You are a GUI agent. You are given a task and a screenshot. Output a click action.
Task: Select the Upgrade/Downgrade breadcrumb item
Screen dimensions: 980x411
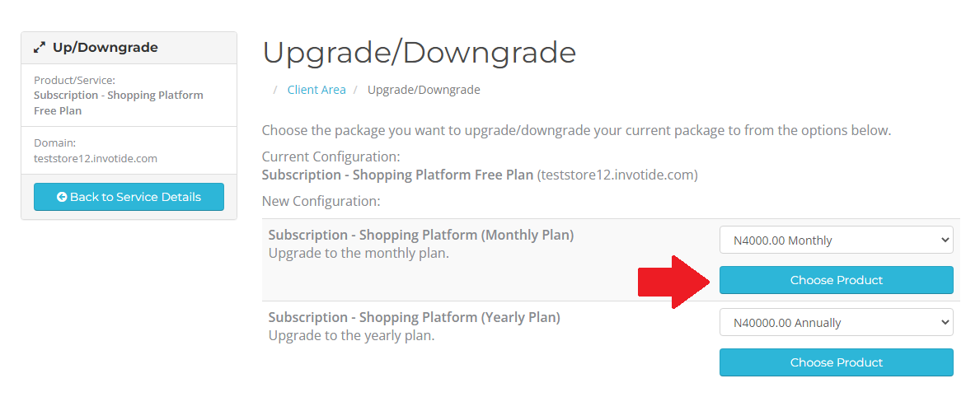(424, 90)
